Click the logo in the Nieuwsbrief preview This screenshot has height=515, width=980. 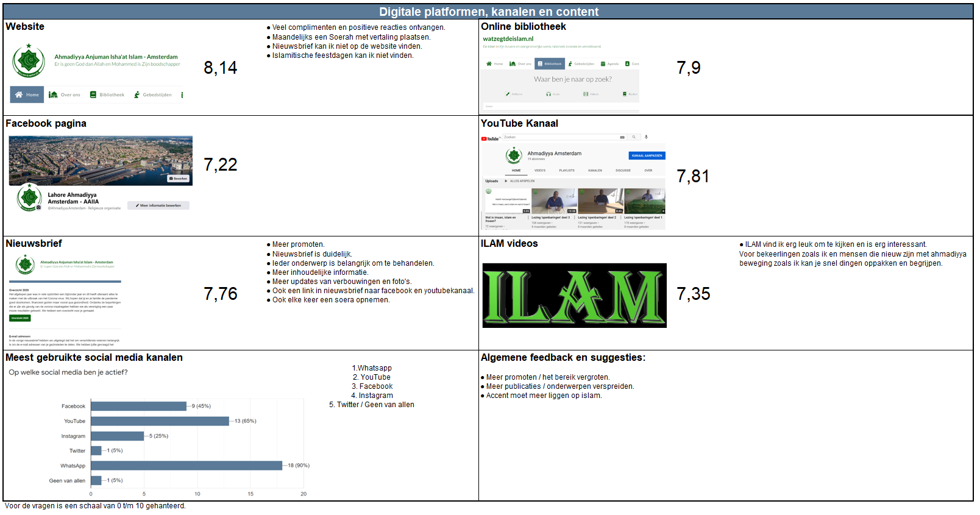[x=25, y=265]
